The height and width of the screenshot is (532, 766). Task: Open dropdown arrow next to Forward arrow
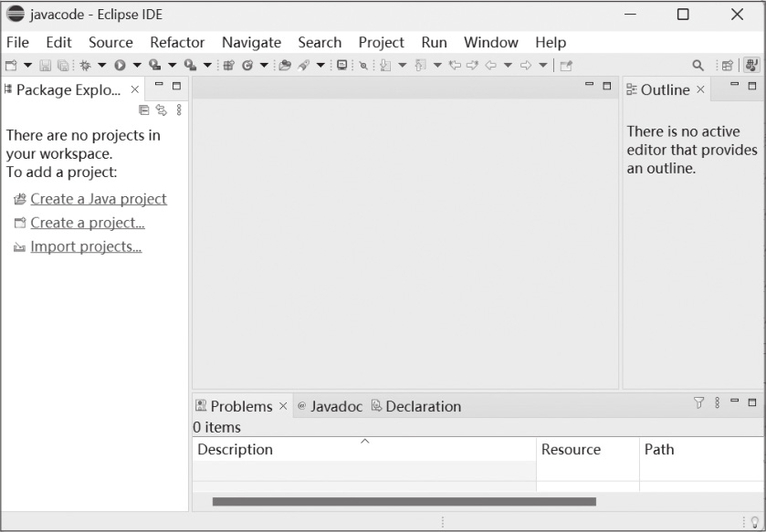click(x=542, y=65)
